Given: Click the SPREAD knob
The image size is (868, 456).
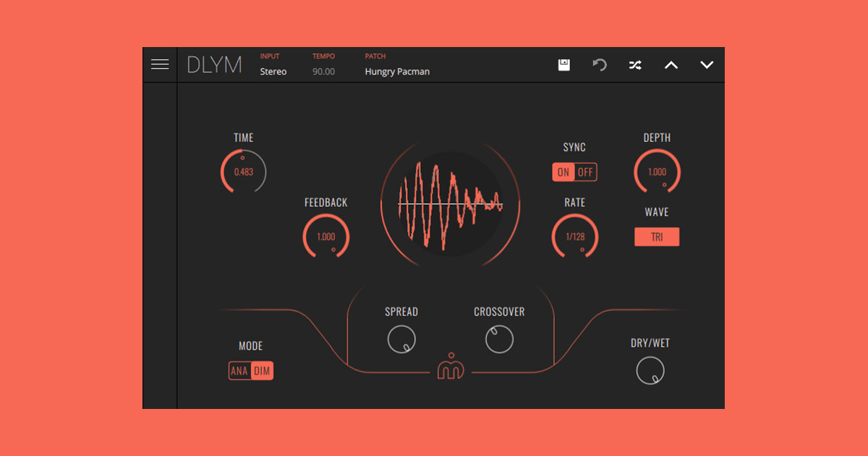Looking at the screenshot, I should [401, 339].
